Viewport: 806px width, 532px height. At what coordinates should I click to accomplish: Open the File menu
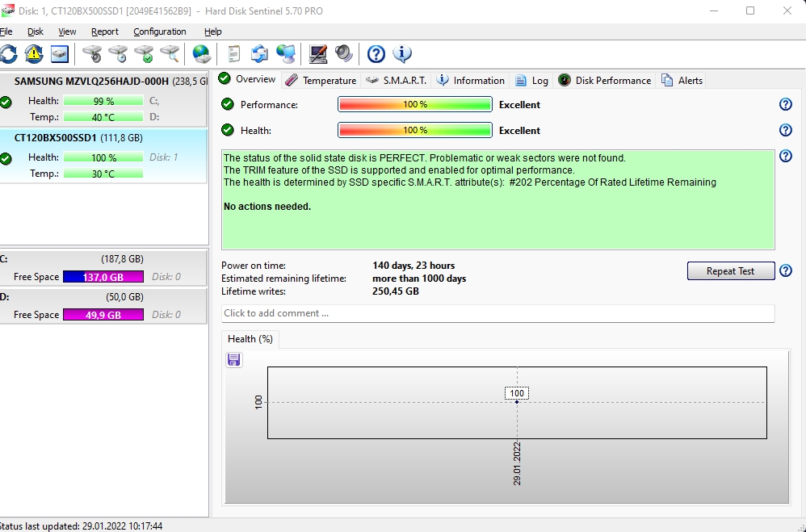click(x=6, y=31)
